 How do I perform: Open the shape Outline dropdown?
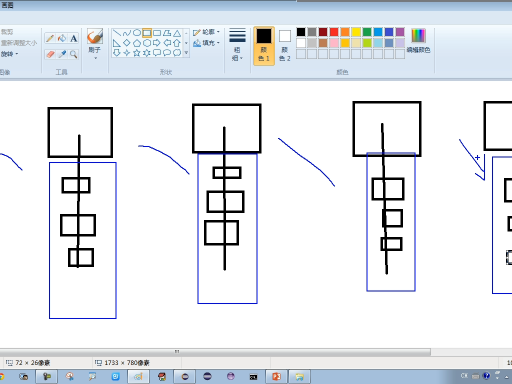coord(206,32)
